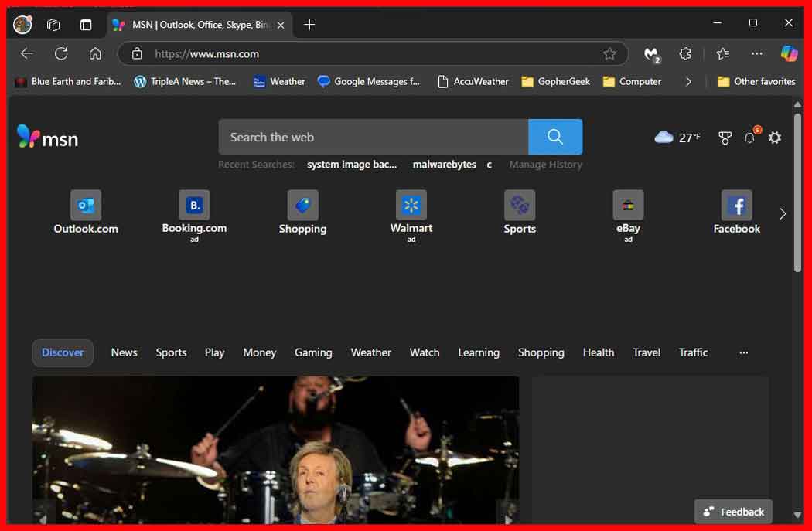Switch to the Gaming tab

point(313,353)
